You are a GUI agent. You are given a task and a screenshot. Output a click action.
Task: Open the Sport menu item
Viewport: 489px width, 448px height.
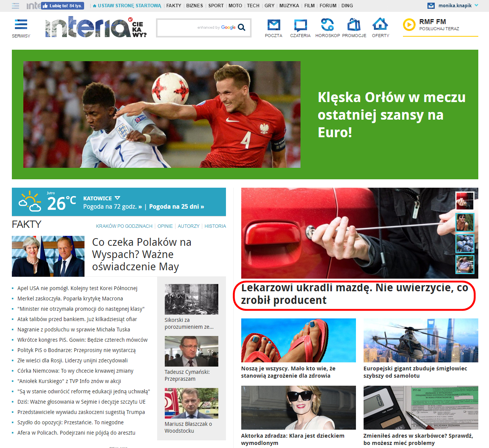[216, 6]
